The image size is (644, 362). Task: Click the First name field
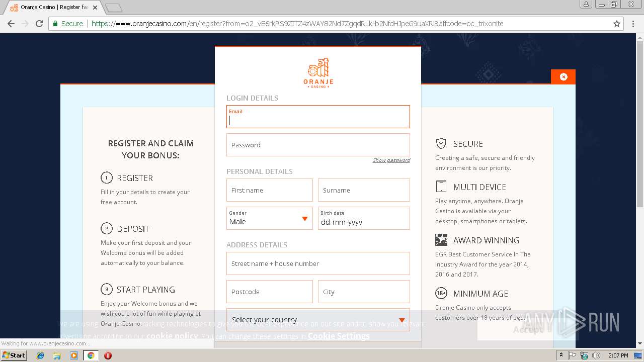[x=270, y=190]
